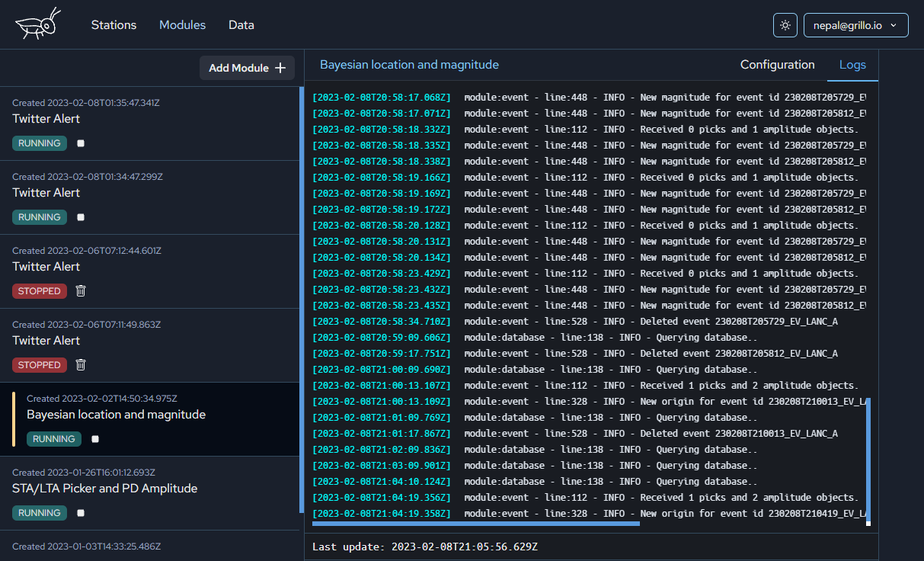Stop the Twitter Alert created 2023-02-08T01:35:47
The width and height of the screenshot is (924, 561).
coord(81,143)
